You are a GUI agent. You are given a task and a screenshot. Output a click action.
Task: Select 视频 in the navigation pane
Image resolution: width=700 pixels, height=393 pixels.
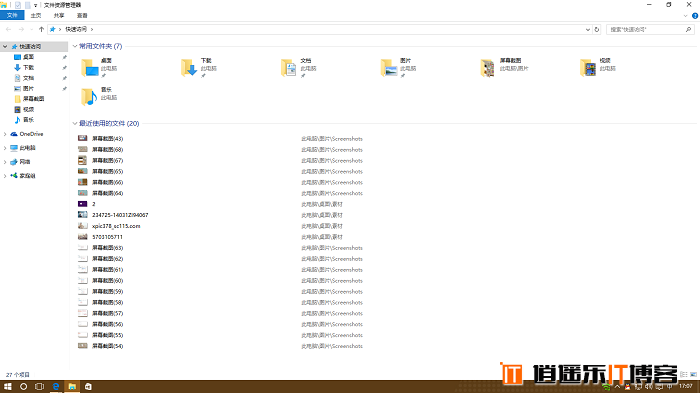[28, 109]
